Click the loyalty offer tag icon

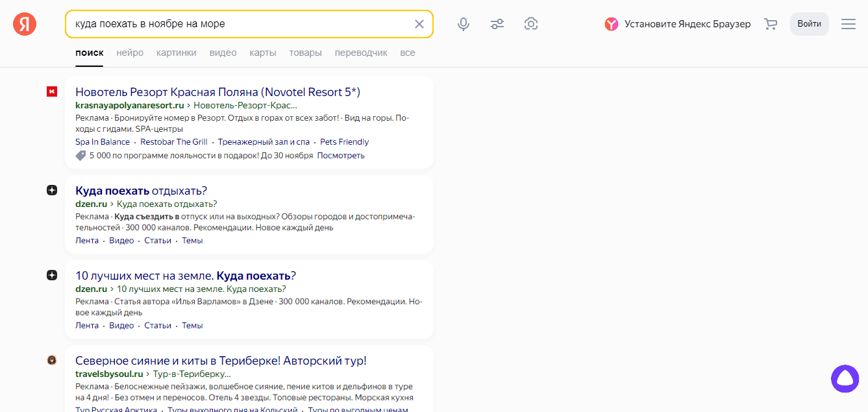click(x=81, y=156)
